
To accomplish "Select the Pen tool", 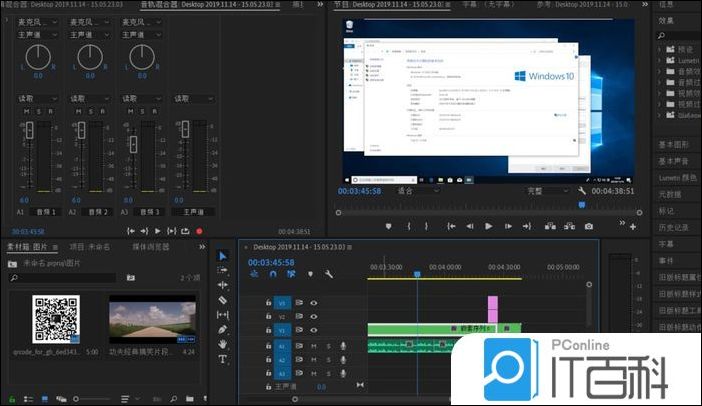I will click(x=223, y=329).
